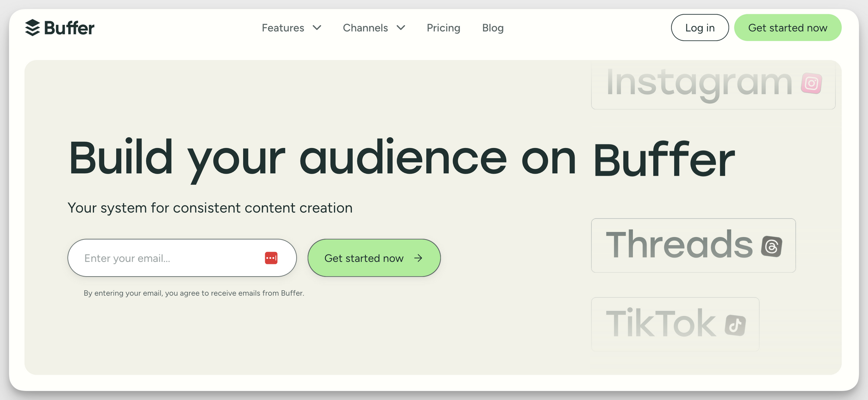Select the TikTok channel card
The height and width of the screenshot is (400, 868).
(x=675, y=324)
